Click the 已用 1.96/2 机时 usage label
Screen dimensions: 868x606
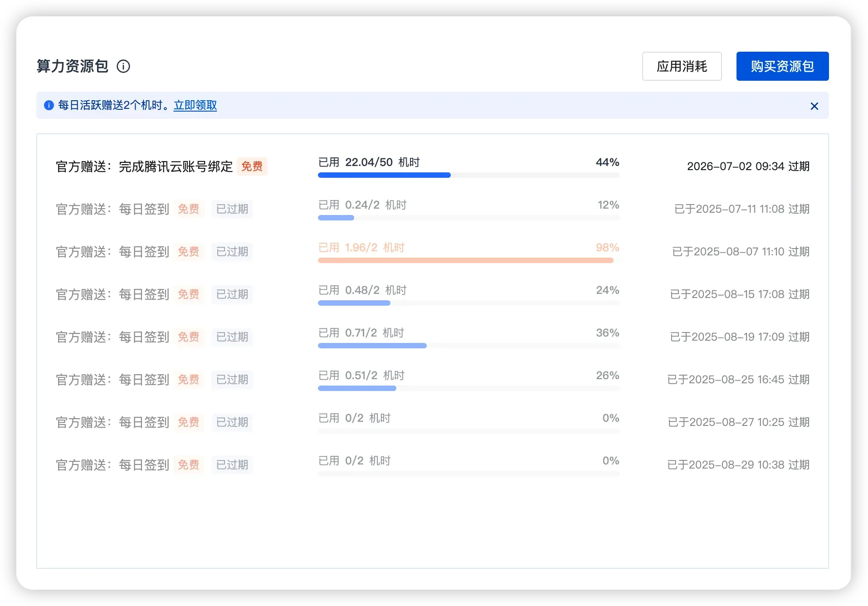pyautogui.click(x=361, y=248)
